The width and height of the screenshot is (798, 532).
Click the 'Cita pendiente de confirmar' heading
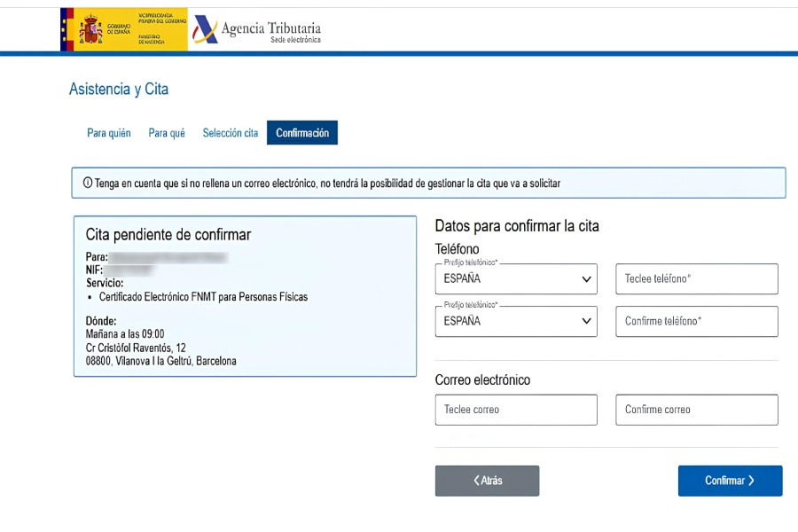point(168,235)
